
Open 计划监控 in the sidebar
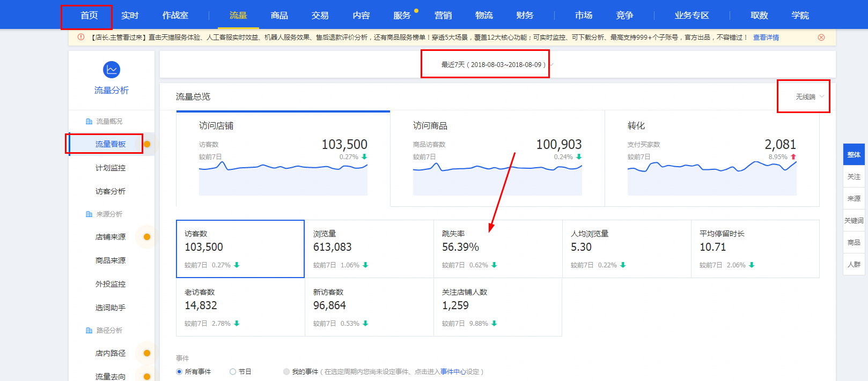[111, 168]
